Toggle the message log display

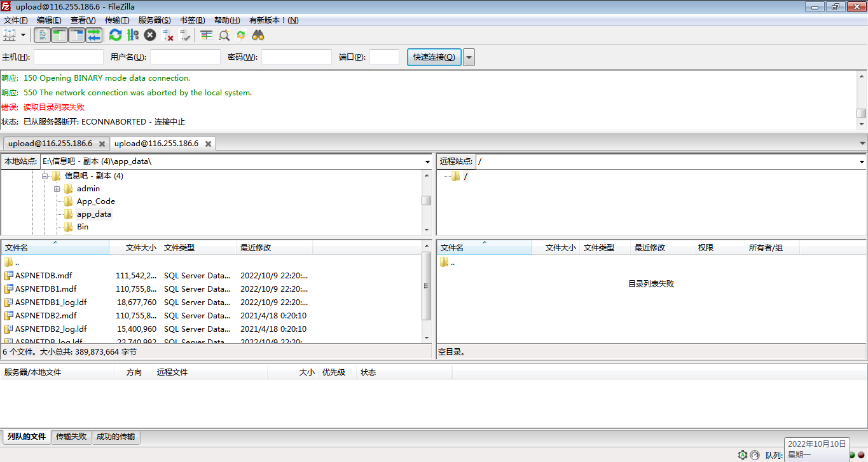pos(42,35)
